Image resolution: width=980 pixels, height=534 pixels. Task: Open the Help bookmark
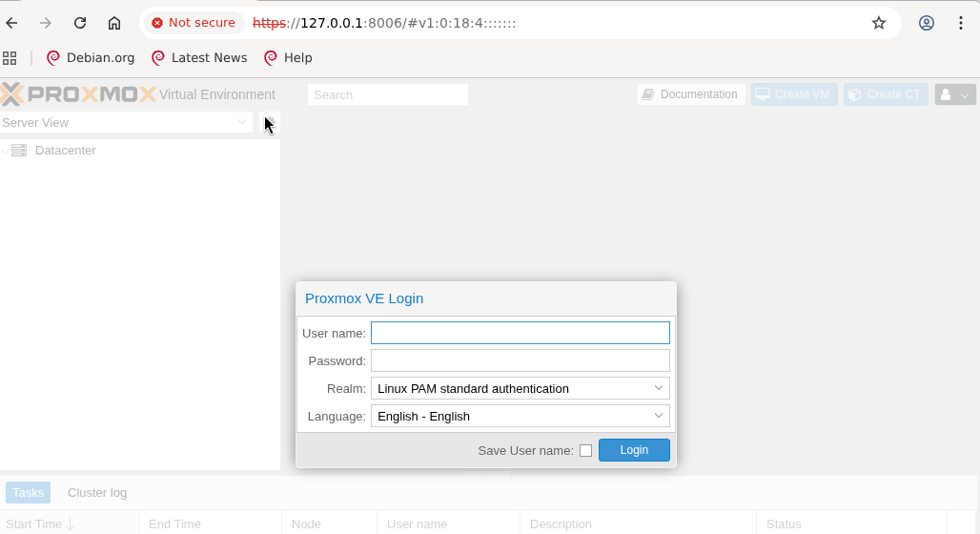[x=288, y=58]
